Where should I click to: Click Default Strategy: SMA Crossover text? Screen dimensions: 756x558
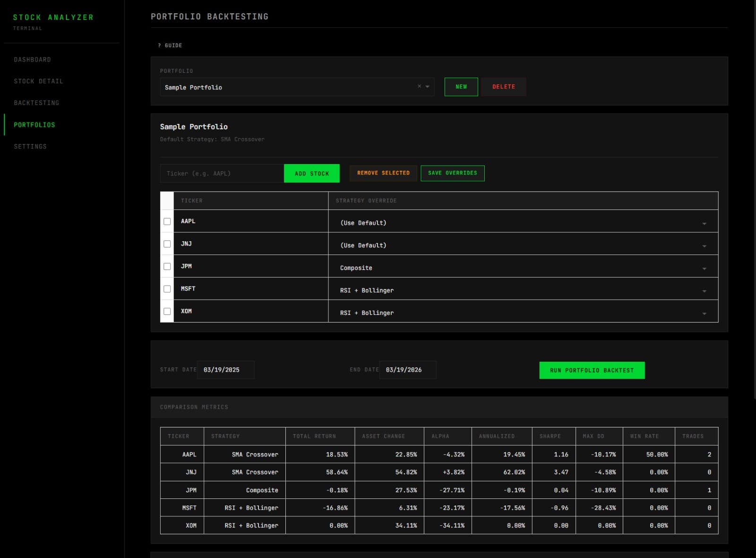tap(212, 139)
